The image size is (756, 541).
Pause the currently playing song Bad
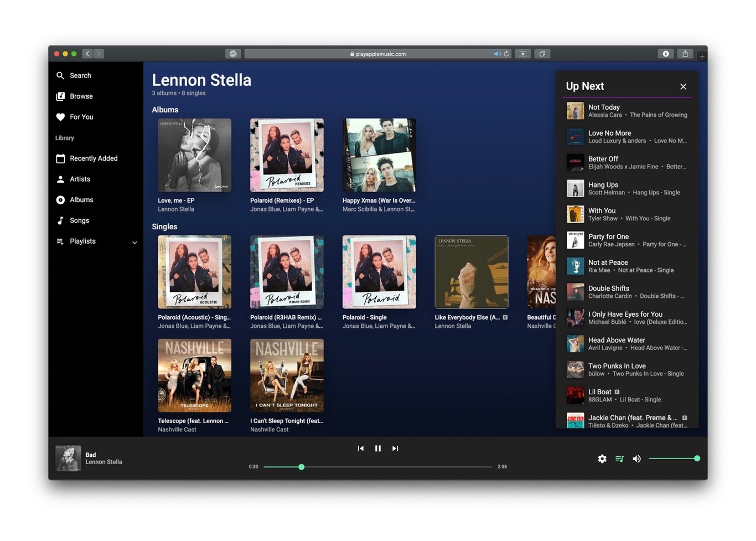pos(377,449)
